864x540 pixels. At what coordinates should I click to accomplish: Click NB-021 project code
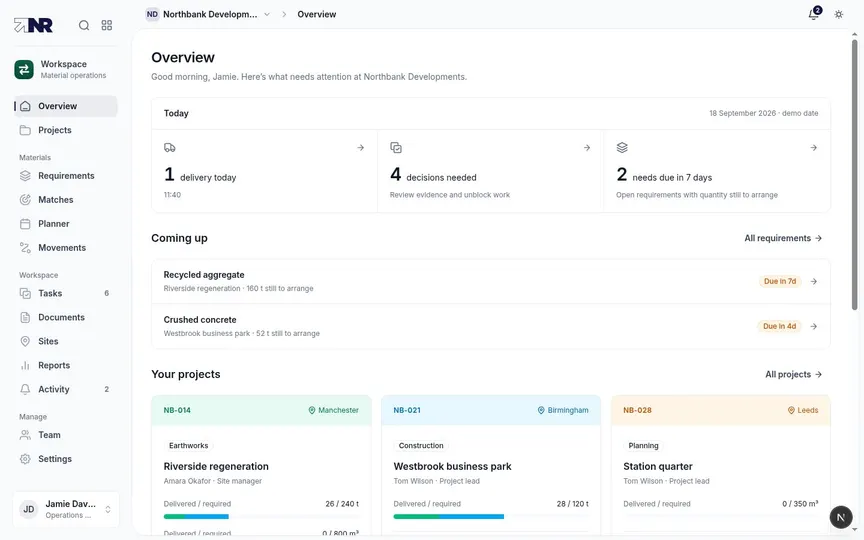[x=407, y=410]
